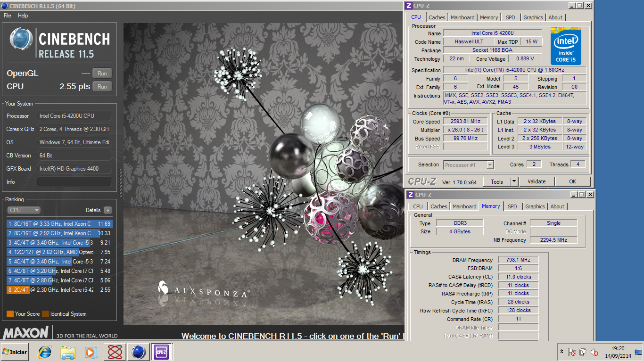Click the lower CPU-Z title bar Z icon

click(411, 195)
